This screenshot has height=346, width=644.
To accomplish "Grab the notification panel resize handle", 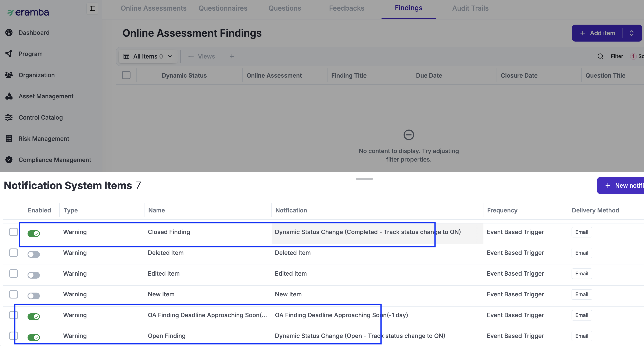I will 364,179.
